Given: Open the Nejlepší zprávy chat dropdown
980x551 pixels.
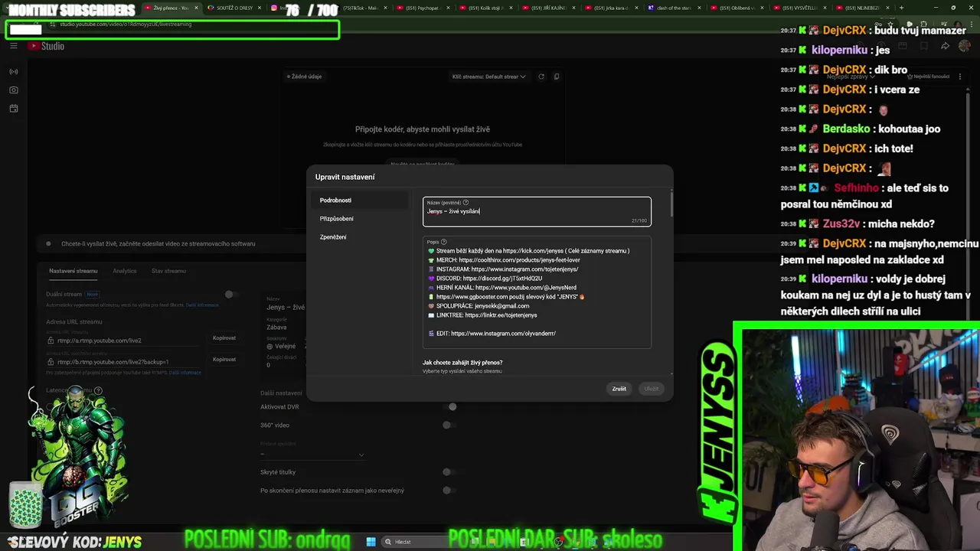Looking at the screenshot, I should pyautogui.click(x=850, y=77).
